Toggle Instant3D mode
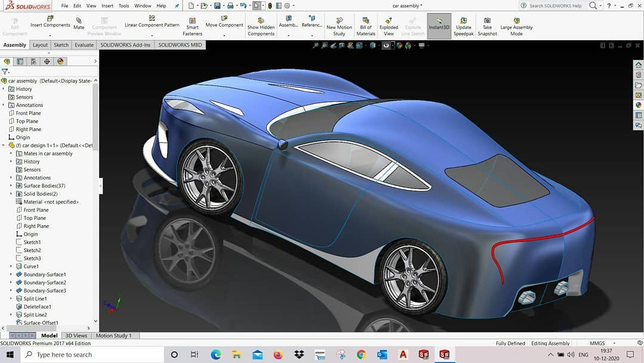The image size is (644, 363). (x=439, y=26)
